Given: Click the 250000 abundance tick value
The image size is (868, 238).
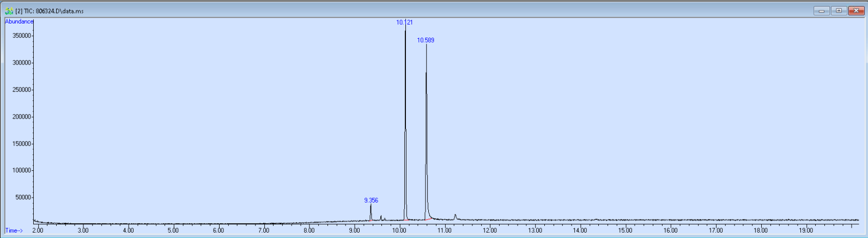Looking at the screenshot, I should point(22,90).
